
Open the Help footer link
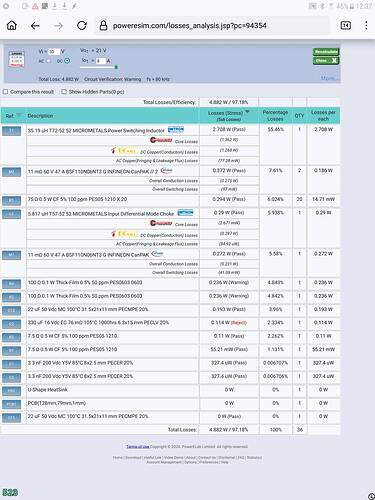[225, 462]
